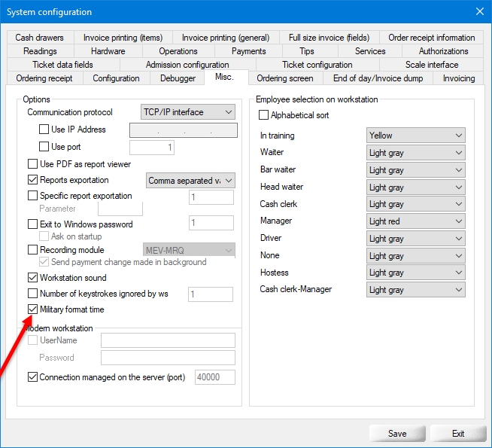Open the Communication protocol dropdown
This screenshot has width=492, height=448.
(x=188, y=112)
